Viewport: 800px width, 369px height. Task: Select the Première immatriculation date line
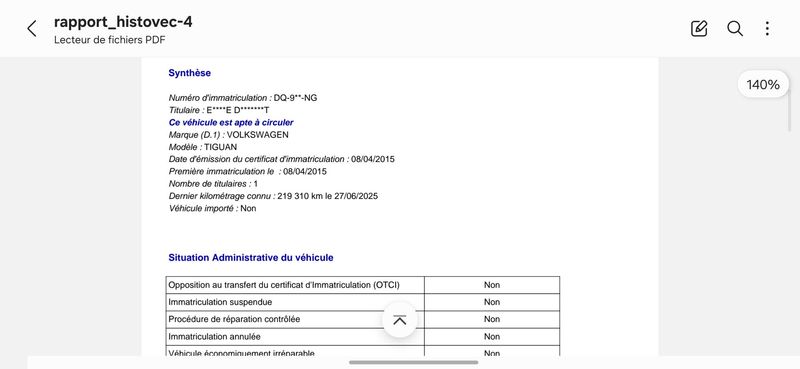pyautogui.click(x=247, y=171)
